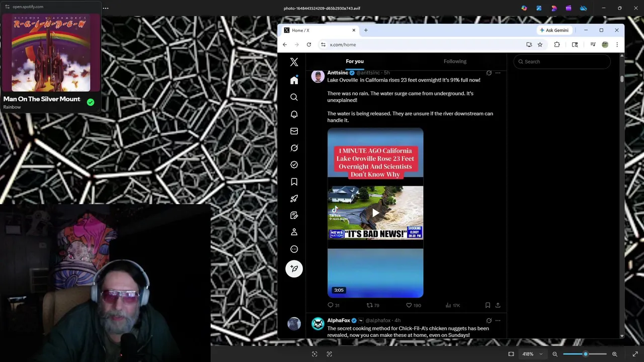
Task: Reply to the Lake Oroville post
Action: (x=334, y=305)
